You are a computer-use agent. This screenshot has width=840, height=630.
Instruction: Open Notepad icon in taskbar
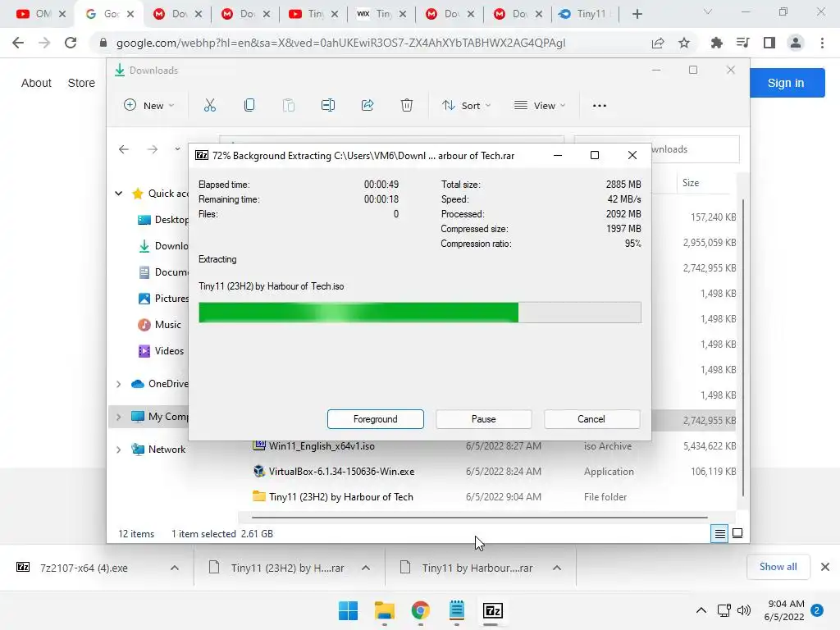coord(456,610)
